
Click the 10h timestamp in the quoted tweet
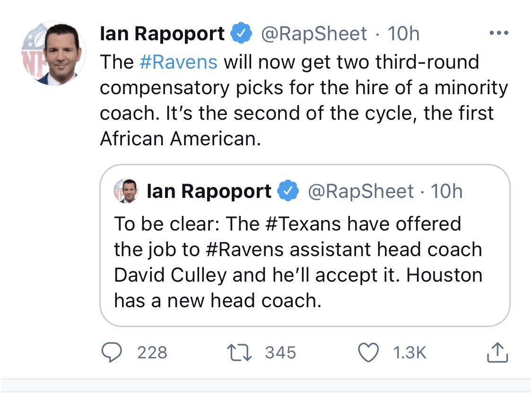coord(447,191)
